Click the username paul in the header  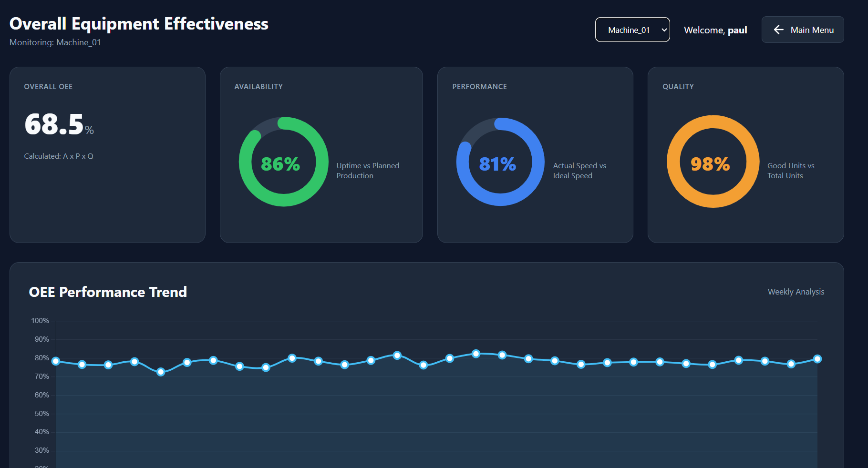pos(737,30)
